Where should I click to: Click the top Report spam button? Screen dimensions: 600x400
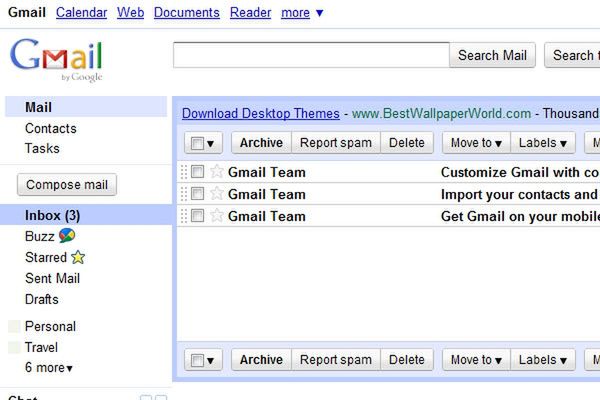(x=336, y=143)
